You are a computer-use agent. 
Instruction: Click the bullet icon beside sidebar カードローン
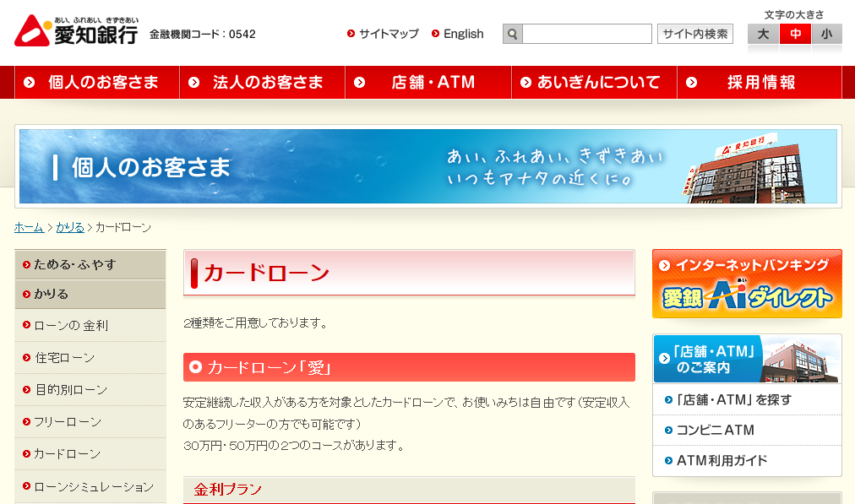coord(26,454)
